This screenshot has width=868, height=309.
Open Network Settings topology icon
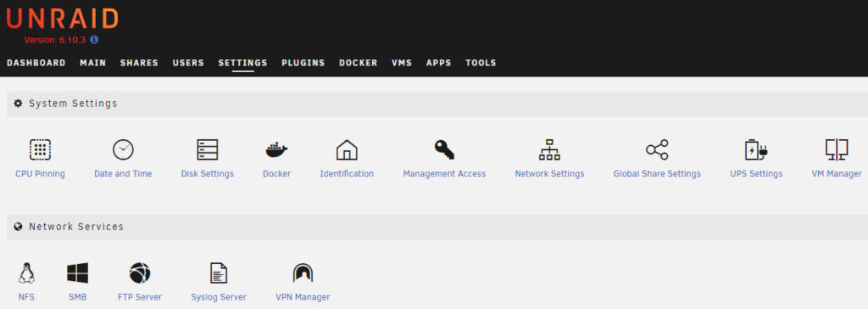549,149
